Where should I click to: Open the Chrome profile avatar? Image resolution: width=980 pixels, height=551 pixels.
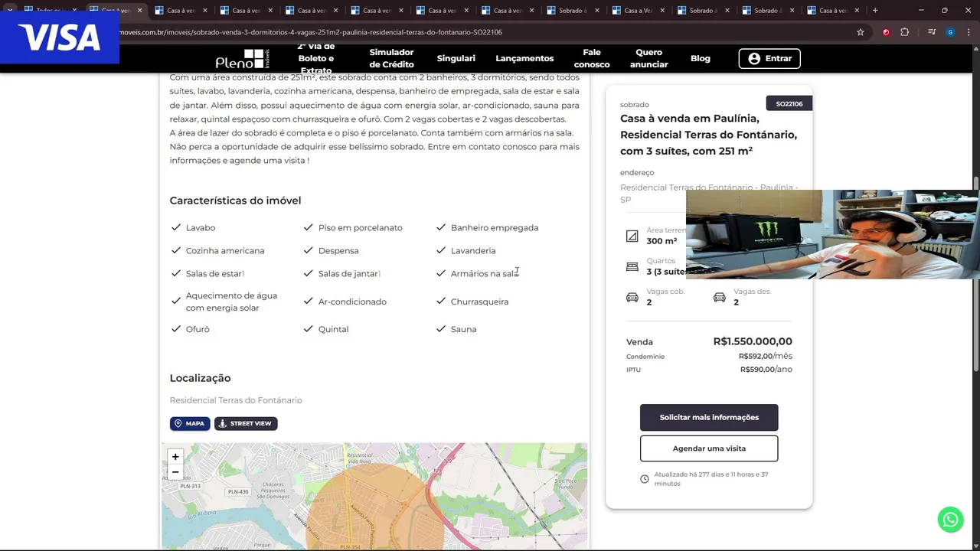[950, 32]
